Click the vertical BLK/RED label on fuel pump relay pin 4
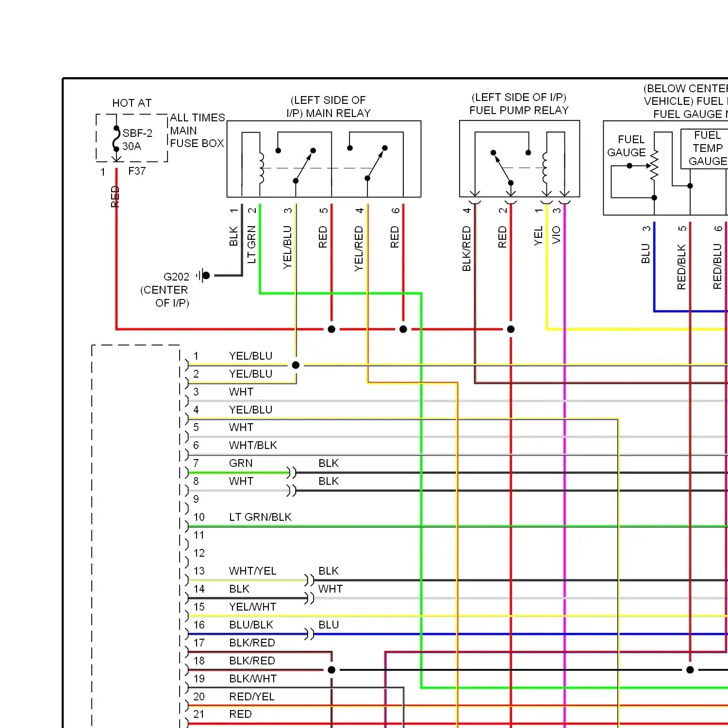 466,248
